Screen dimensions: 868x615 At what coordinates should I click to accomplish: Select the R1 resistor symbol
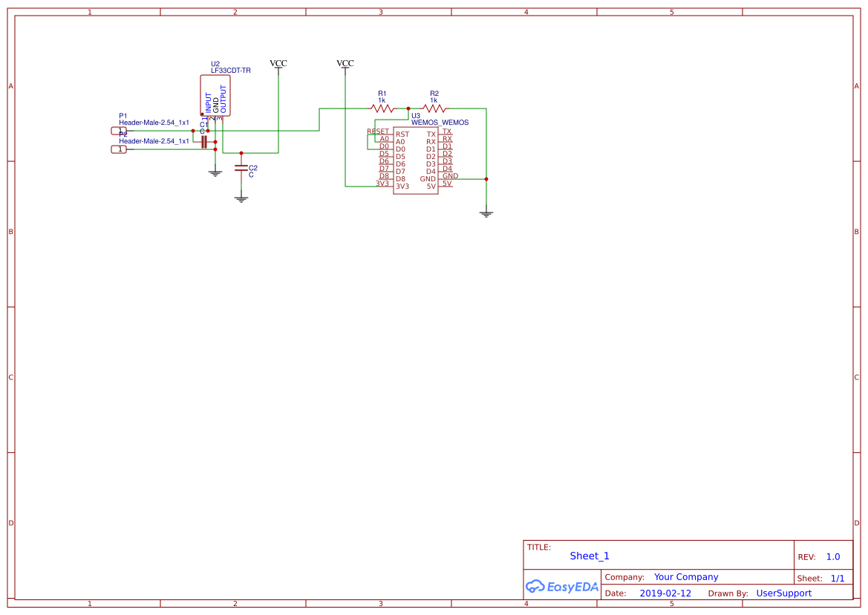click(382, 108)
